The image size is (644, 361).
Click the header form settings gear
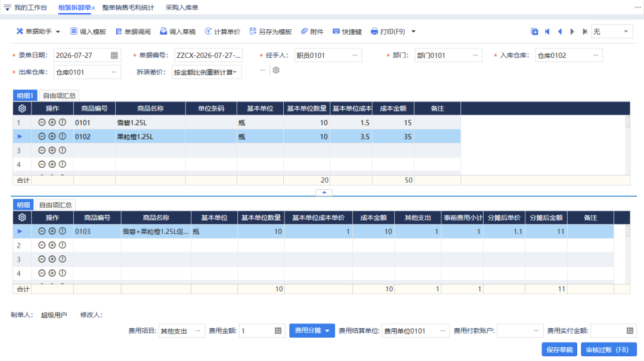pos(276,70)
